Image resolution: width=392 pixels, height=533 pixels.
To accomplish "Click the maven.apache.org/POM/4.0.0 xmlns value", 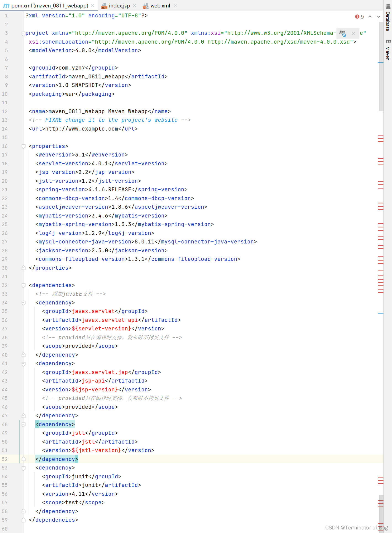I will (x=130, y=33).
